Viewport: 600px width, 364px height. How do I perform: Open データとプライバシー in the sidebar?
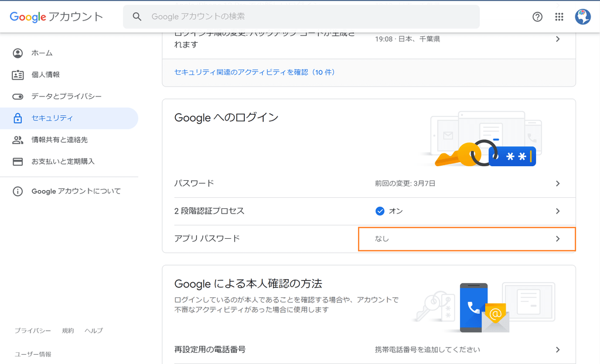[69, 97]
